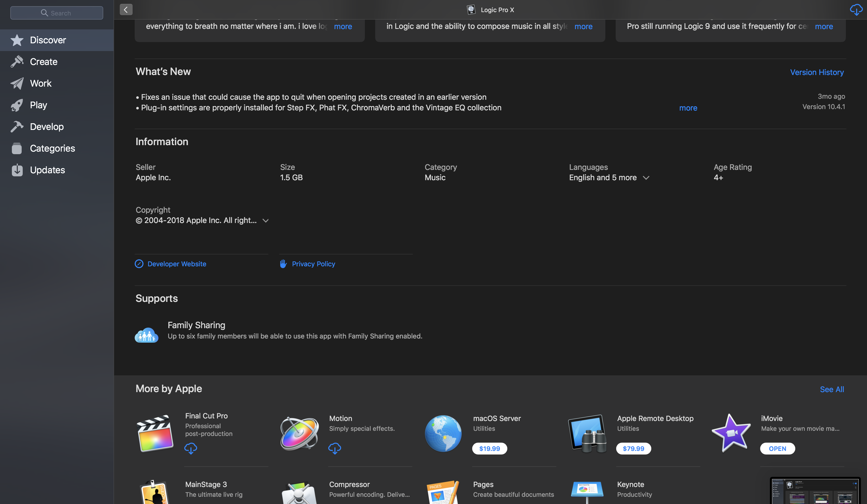This screenshot has width=867, height=504.
Task: Switch to the Create section
Action: (57, 62)
